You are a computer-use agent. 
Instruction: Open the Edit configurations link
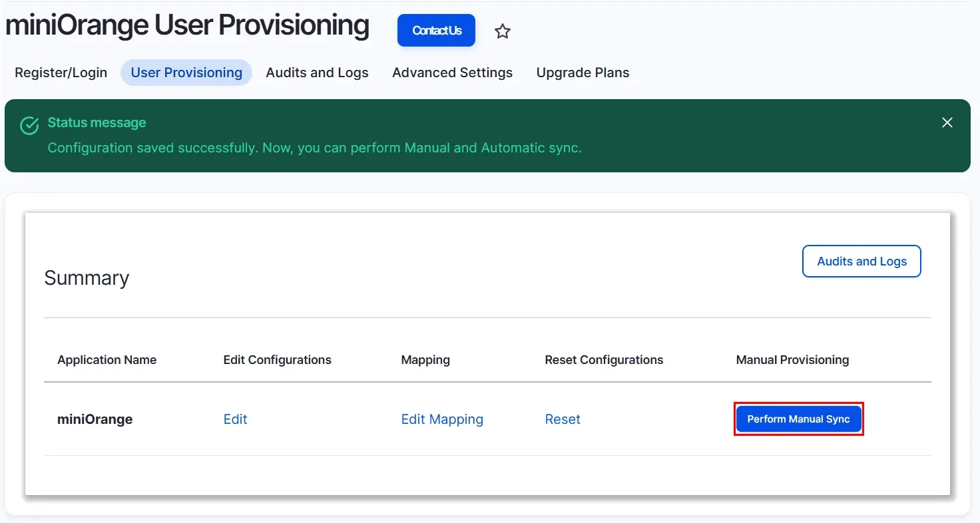[235, 419]
